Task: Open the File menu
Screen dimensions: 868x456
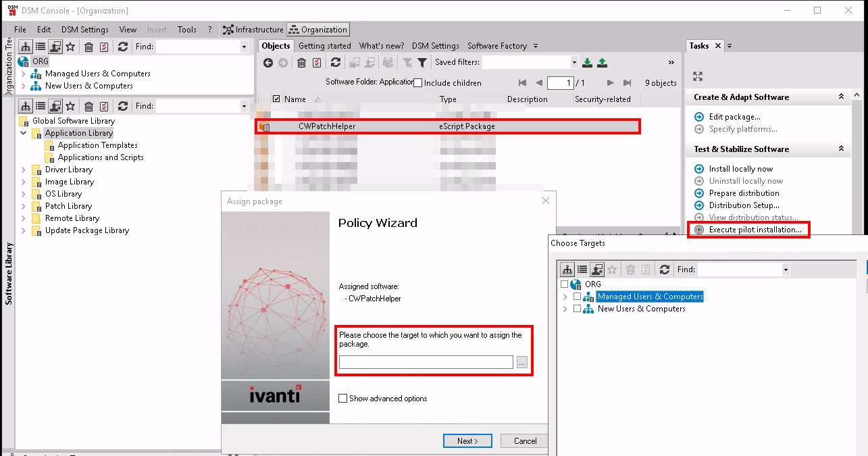Action: pyautogui.click(x=20, y=30)
